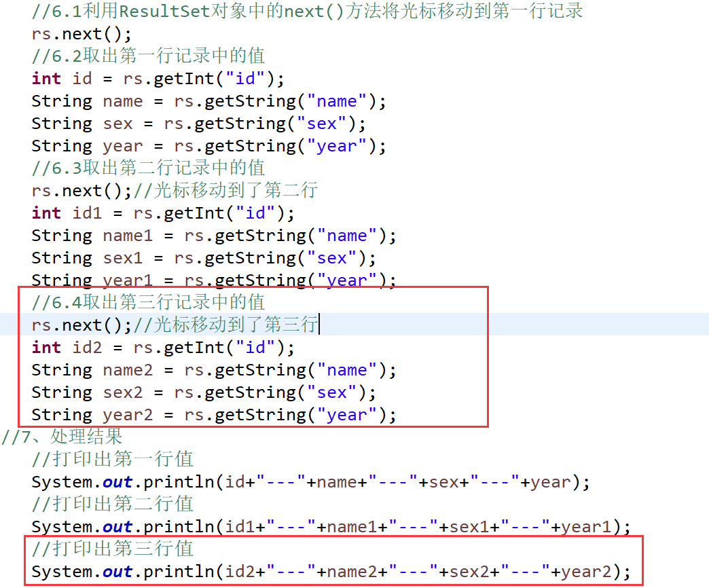Place cursor on int id declaration line
The image size is (709, 588).
pyautogui.click(x=158, y=79)
